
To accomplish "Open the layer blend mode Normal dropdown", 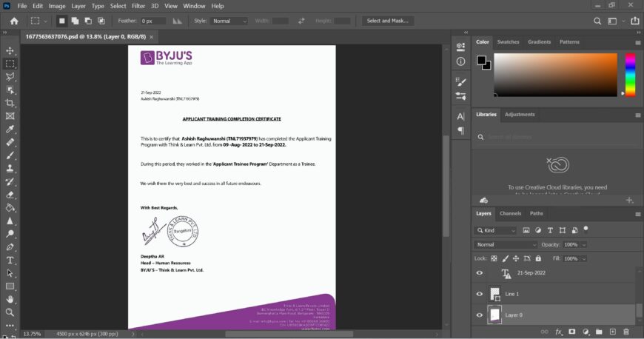I will tap(505, 244).
